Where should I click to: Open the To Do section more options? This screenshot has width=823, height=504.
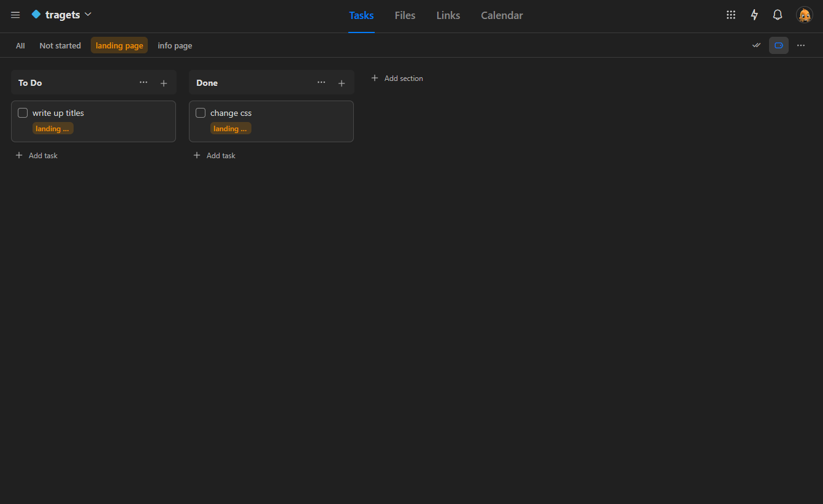[144, 83]
